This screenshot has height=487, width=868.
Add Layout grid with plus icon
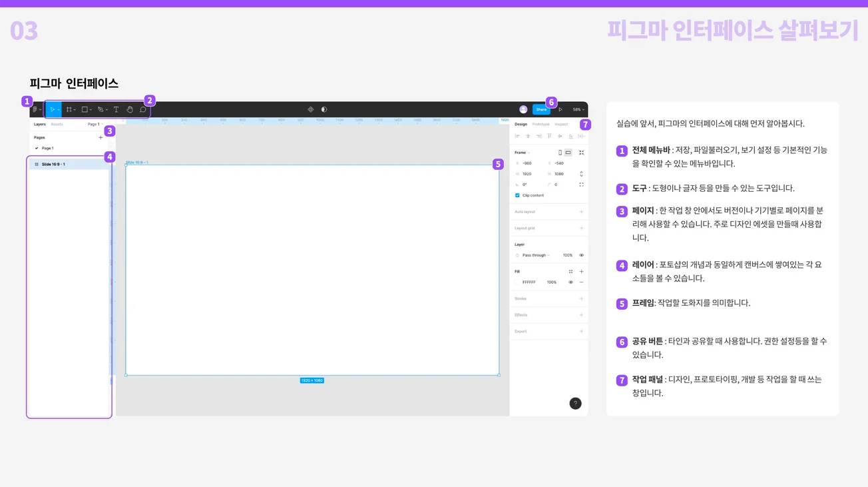[x=581, y=228]
